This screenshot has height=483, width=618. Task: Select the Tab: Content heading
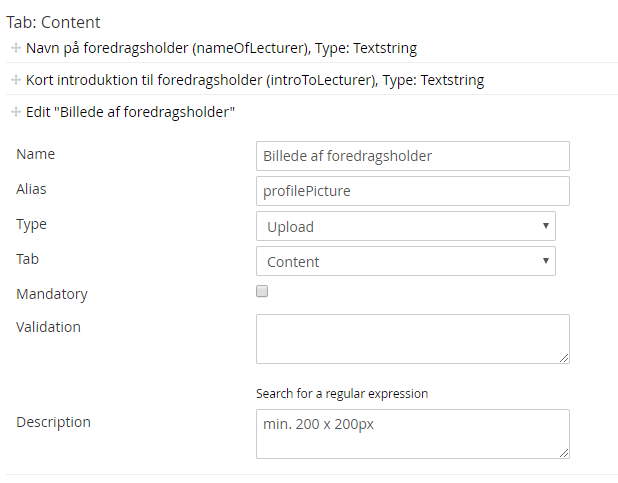point(54,22)
